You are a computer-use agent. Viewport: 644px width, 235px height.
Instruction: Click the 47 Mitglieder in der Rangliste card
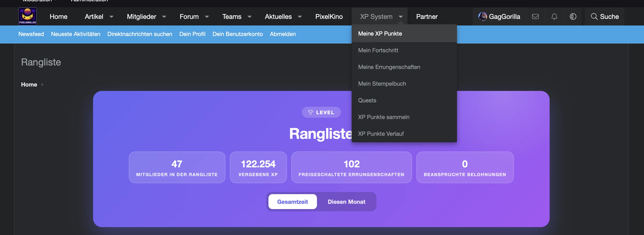click(x=177, y=167)
